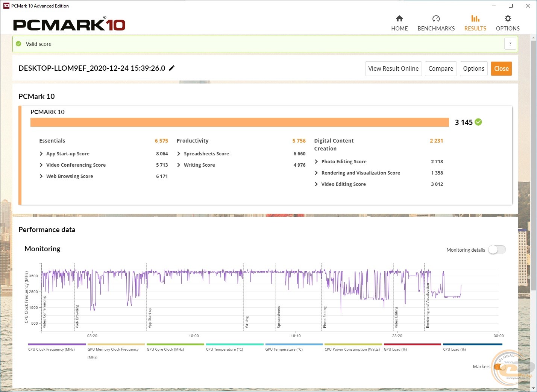The width and height of the screenshot is (537, 392).
Task: Click the green valid score checkmark
Action: (x=18, y=44)
